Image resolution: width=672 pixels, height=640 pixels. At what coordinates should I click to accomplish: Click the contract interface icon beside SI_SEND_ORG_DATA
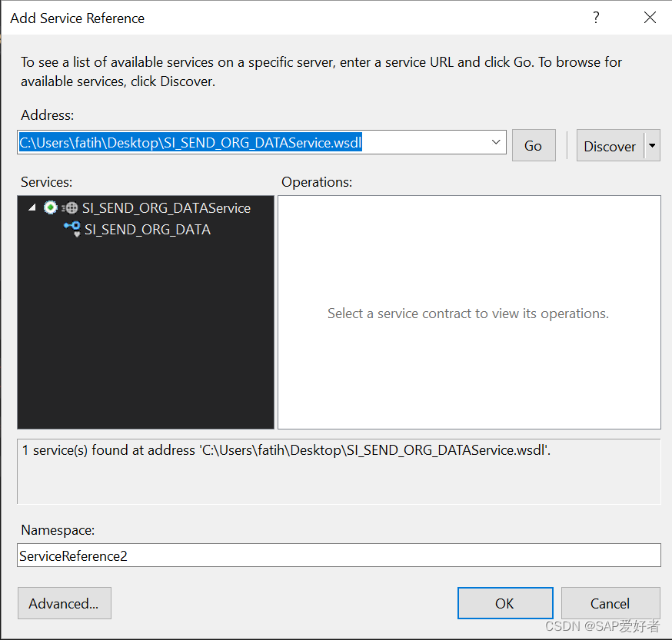(72, 229)
